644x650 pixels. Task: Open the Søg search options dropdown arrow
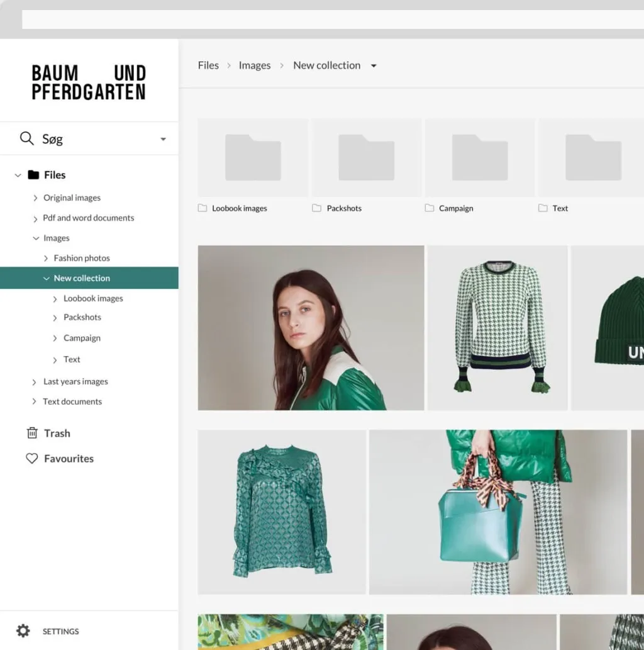click(164, 139)
